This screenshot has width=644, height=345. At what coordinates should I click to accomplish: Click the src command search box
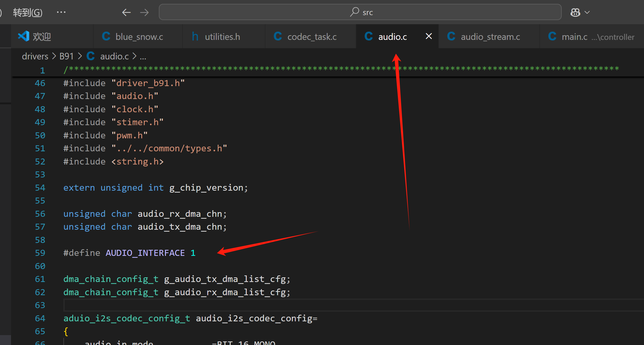point(360,12)
